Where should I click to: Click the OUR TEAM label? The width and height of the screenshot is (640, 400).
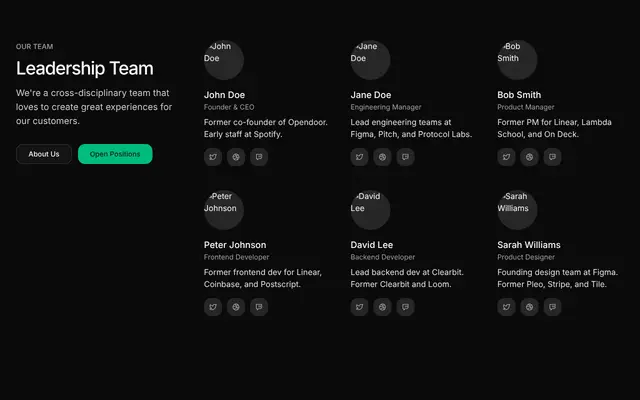click(35, 47)
